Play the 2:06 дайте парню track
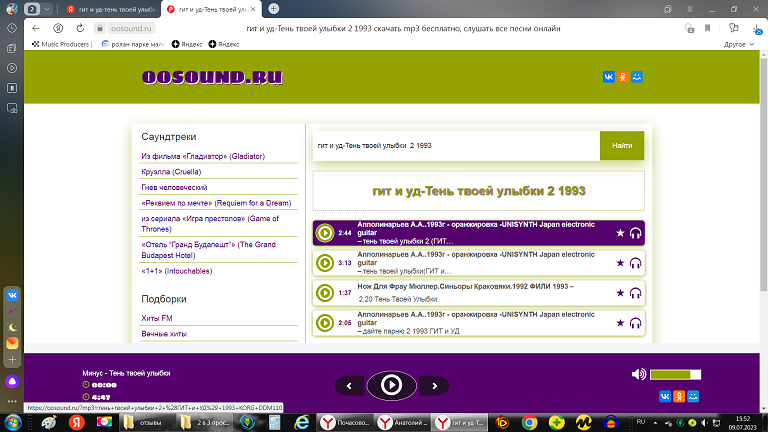The image size is (768, 432). point(324,323)
